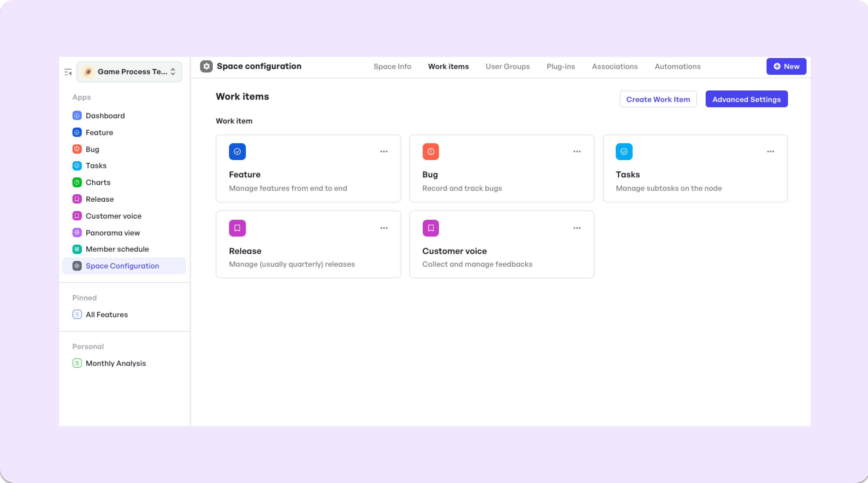The width and height of the screenshot is (868, 483).
Task: Open the Customer voice card more options
Action: 577,228
